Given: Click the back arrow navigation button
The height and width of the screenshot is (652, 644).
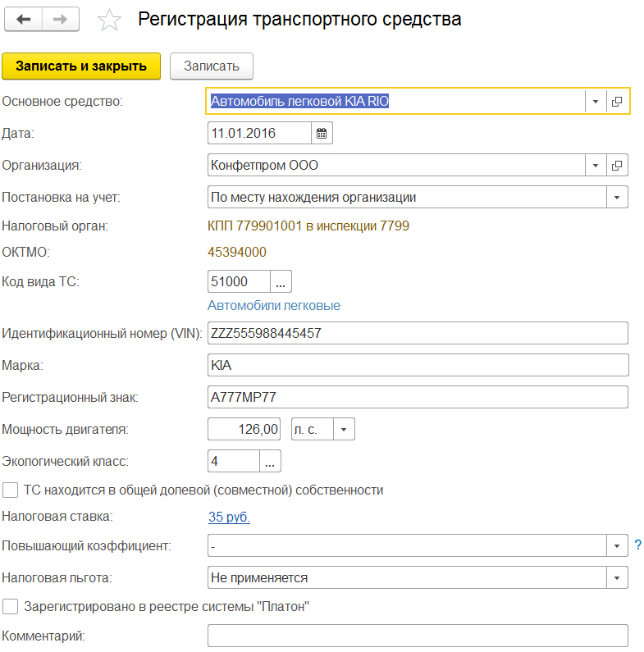Looking at the screenshot, I should (x=23, y=19).
